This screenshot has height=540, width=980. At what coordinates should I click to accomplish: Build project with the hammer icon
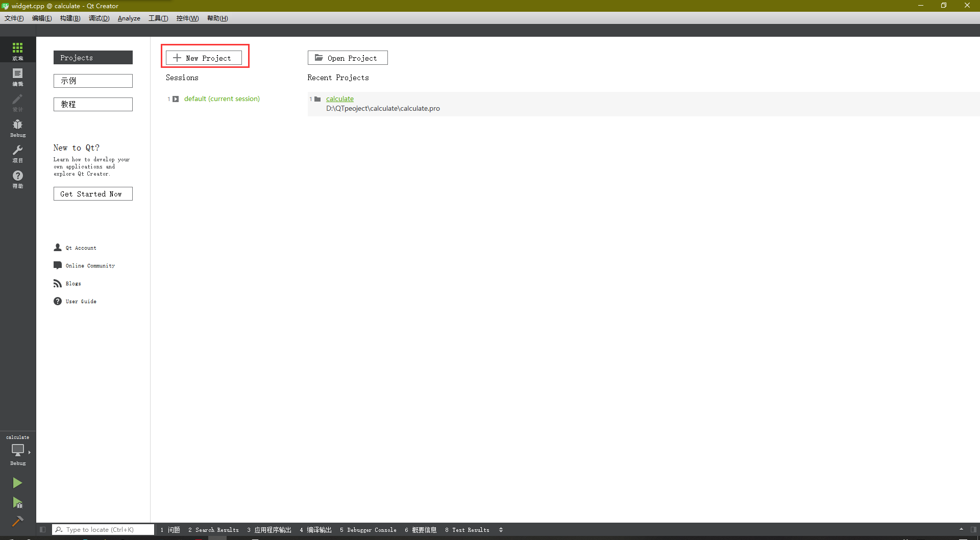coord(17,521)
